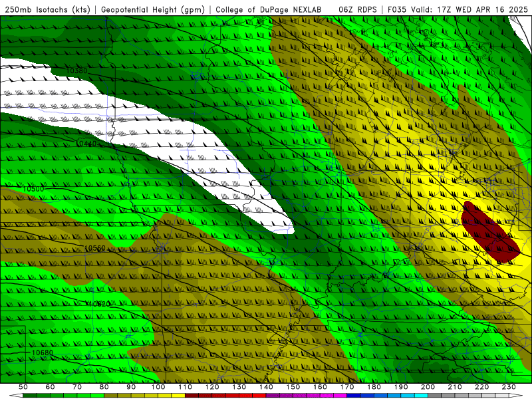Click the "F035" forecast hour text

[398, 10]
